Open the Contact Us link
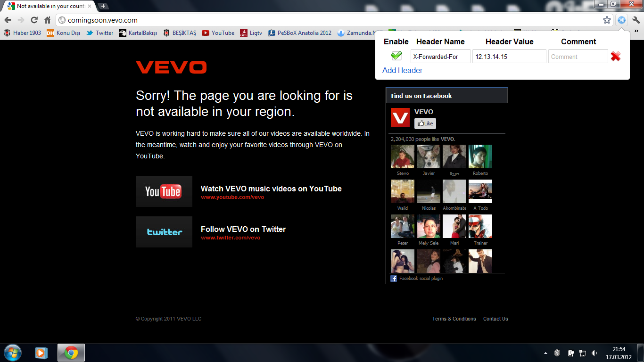644x362 pixels. [x=495, y=319]
